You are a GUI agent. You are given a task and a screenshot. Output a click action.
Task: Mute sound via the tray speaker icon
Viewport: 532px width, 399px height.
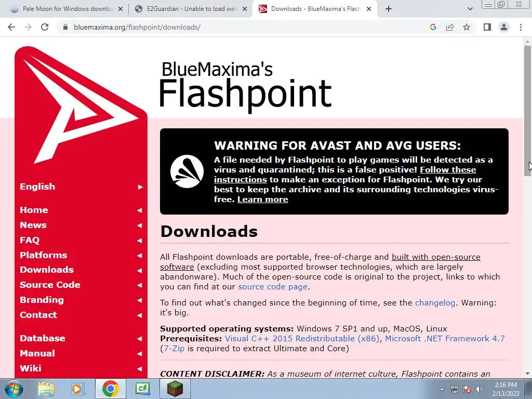pyautogui.click(x=479, y=389)
